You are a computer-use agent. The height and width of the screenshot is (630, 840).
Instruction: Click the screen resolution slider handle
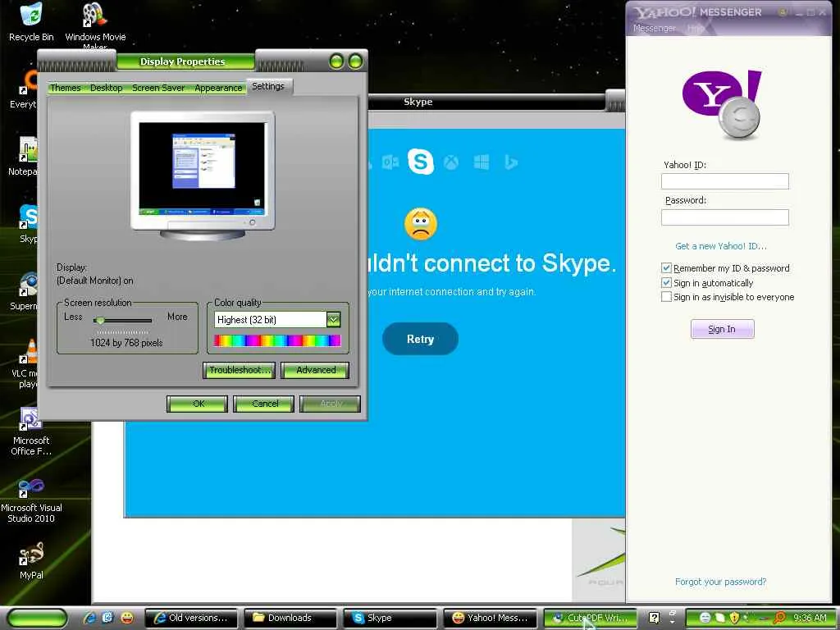pos(99,321)
